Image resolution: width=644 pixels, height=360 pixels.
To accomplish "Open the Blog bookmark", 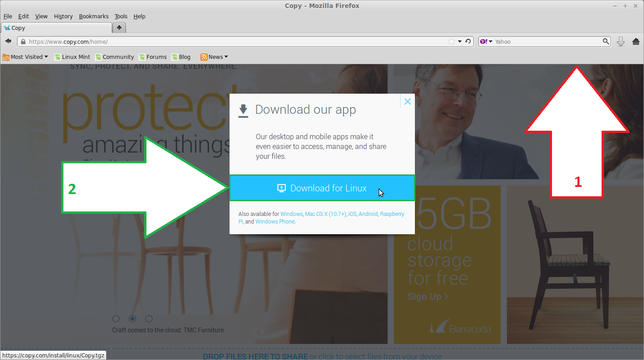I will click(x=181, y=57).
